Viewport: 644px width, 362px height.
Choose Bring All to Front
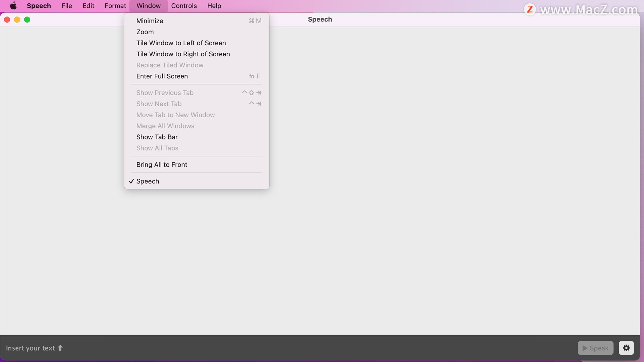click(x=197, y=165)
